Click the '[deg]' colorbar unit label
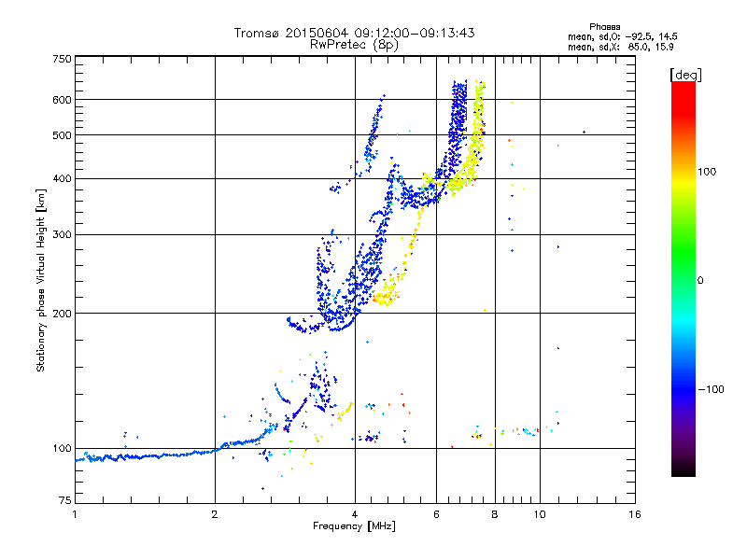The image size is (747, 560). coord(685,75)
